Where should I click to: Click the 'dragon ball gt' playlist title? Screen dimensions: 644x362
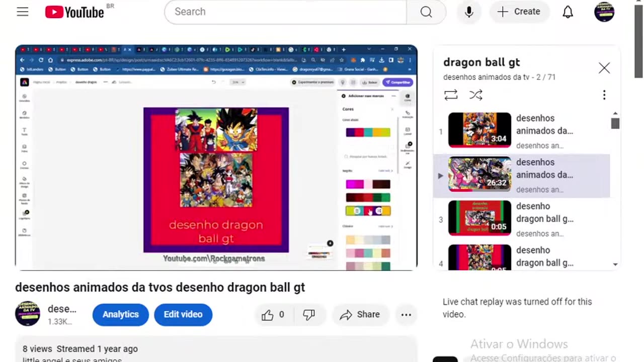click(x=481, y=62)
